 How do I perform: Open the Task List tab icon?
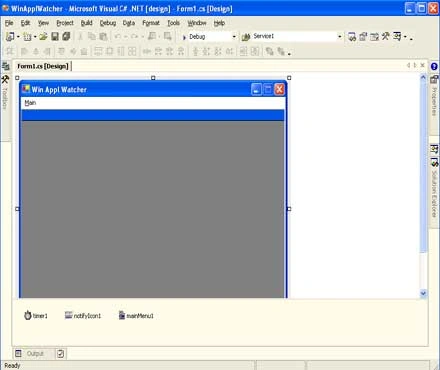point(60,353)
